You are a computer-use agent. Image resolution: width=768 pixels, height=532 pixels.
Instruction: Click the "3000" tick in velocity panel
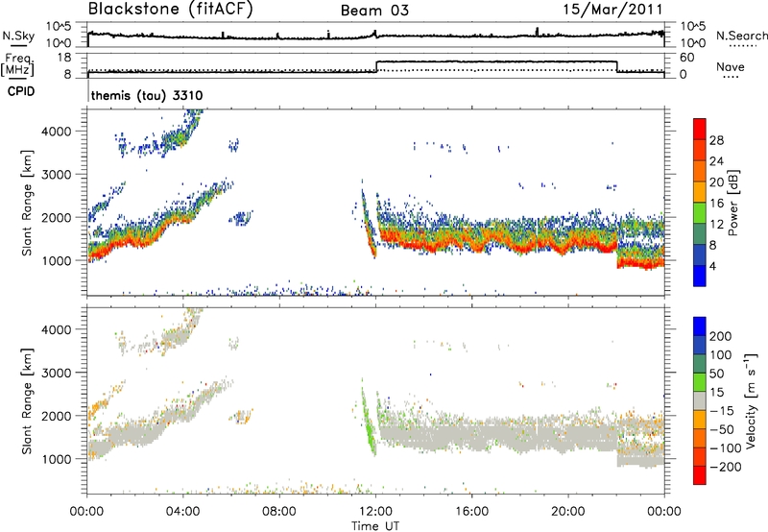click(x=57, y=373)
